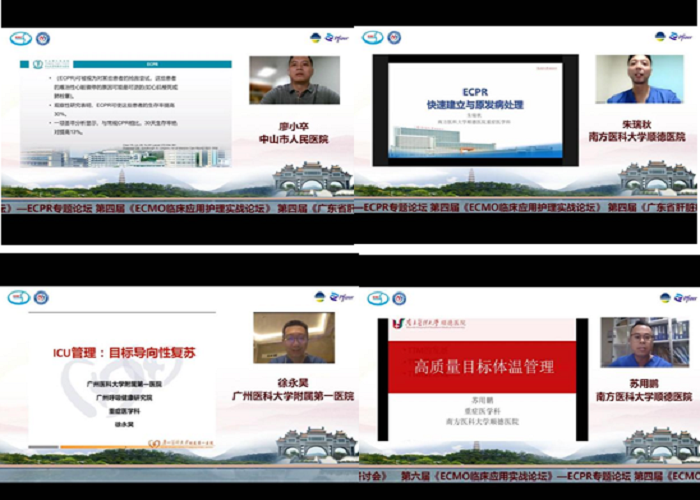
Task: Click the blue oval logo above the ICU管理 slide
Action: point(20,297)
